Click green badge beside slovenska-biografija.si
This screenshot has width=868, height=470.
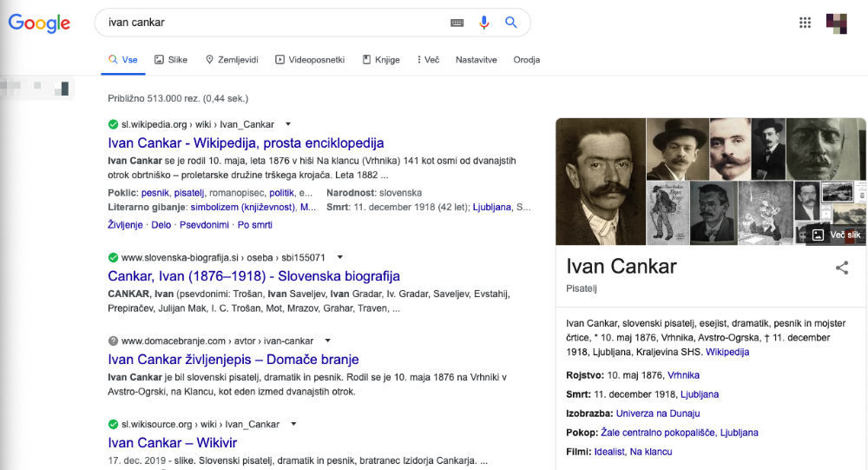[113, 257]
